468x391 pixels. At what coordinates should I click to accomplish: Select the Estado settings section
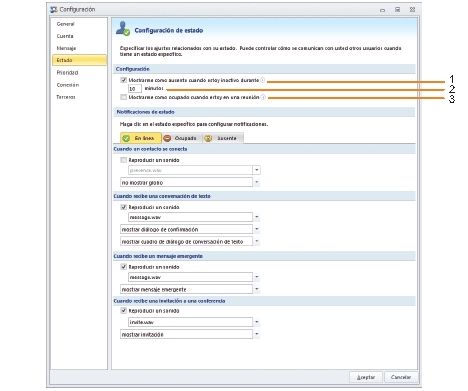click(79, 60)
